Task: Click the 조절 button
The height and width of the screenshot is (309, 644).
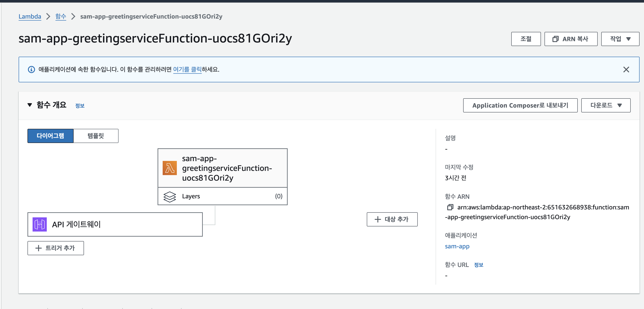Action: pos(526,39)
